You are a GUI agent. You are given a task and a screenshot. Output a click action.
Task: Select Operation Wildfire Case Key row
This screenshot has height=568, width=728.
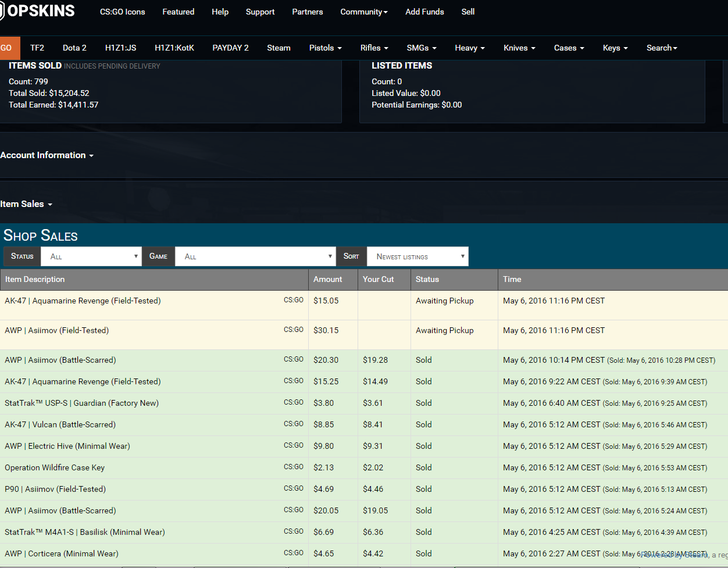[364, 468]
